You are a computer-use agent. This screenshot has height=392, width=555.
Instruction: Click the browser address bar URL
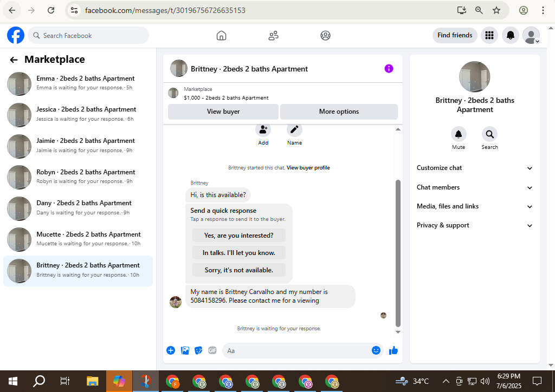tap(165, 10)
